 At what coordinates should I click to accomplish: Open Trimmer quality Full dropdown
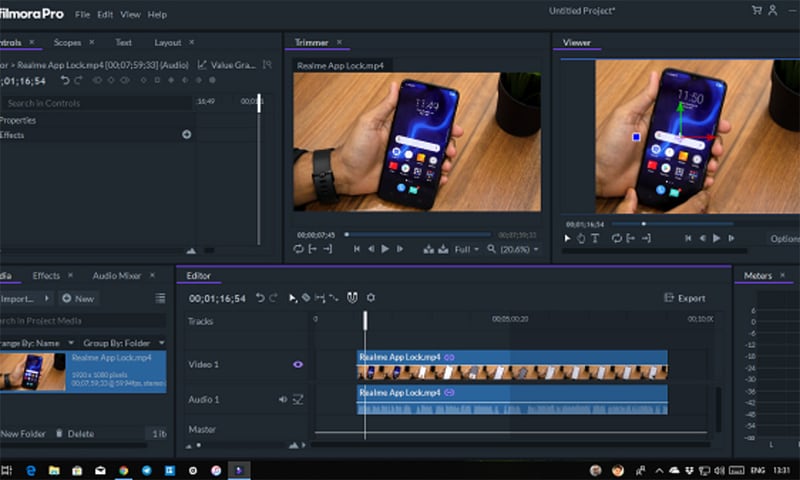click(467, 249)
